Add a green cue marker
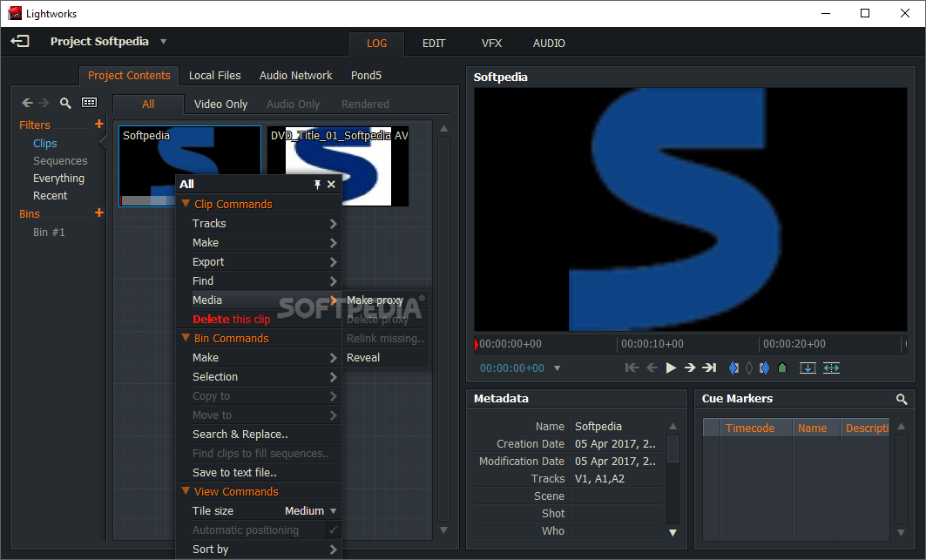The image size is (926, 560). (782, 368)
